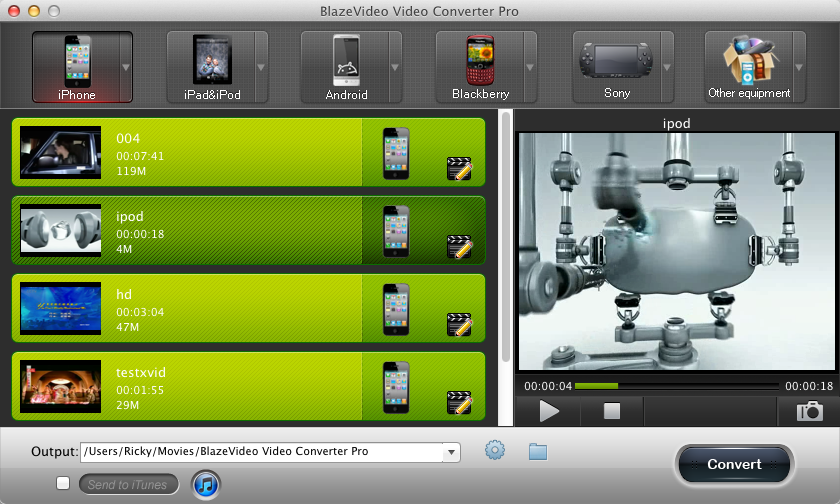
Task: Expand the Sony model dropdown arrow
Action: point(667,67)
